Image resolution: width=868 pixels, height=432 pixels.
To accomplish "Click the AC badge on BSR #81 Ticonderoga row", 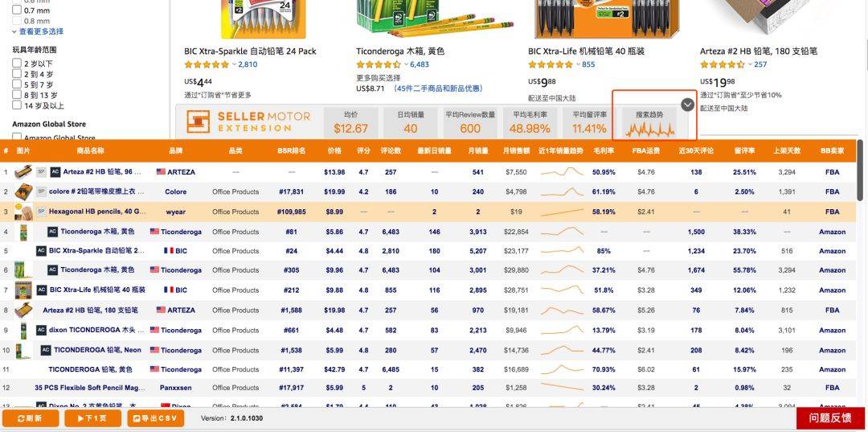I will pyautogui.click(x=52, y=232).
